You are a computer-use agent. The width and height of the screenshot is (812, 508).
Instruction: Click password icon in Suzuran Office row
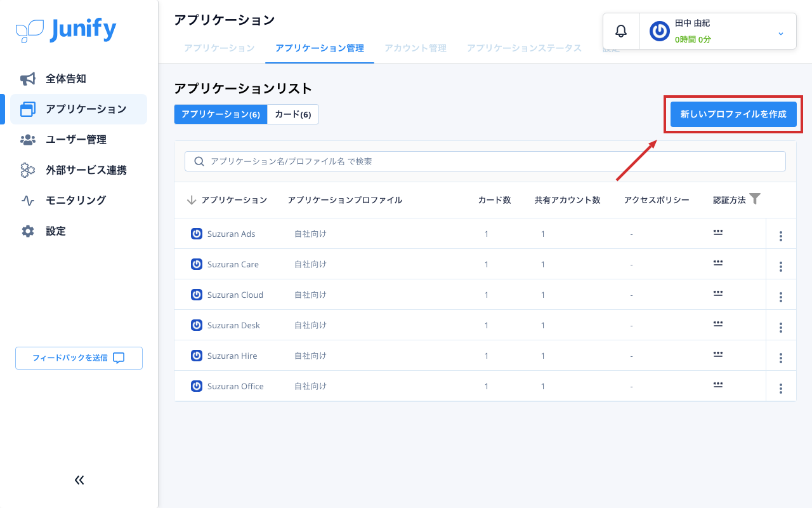pyautogui.click(x=718, y=385)
